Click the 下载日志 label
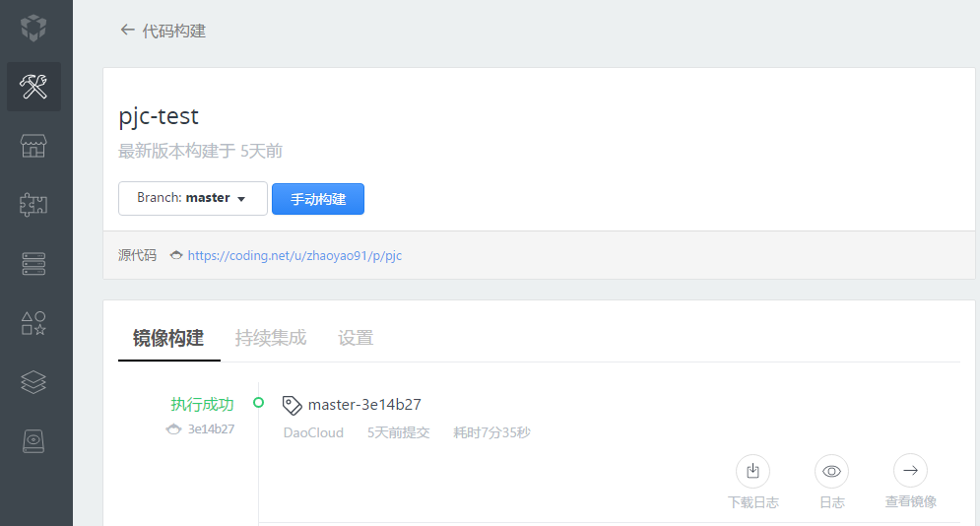 pos(753,502)
